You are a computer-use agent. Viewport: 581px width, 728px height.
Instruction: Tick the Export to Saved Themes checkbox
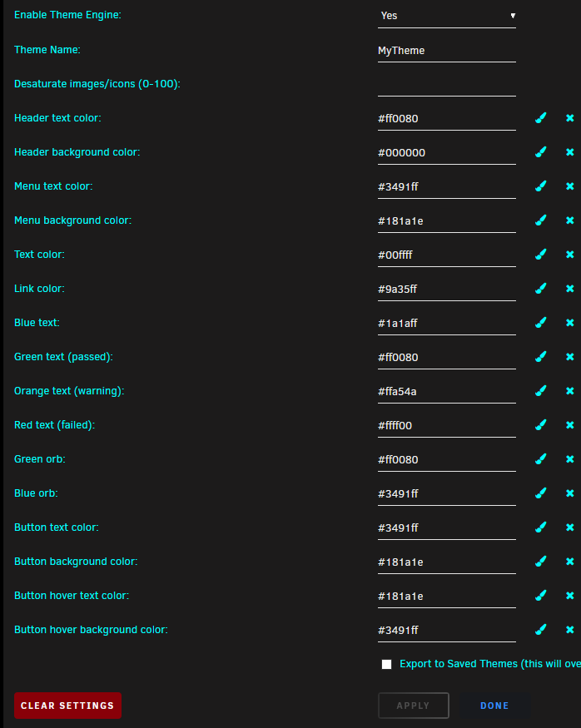(x=386, y=665)
